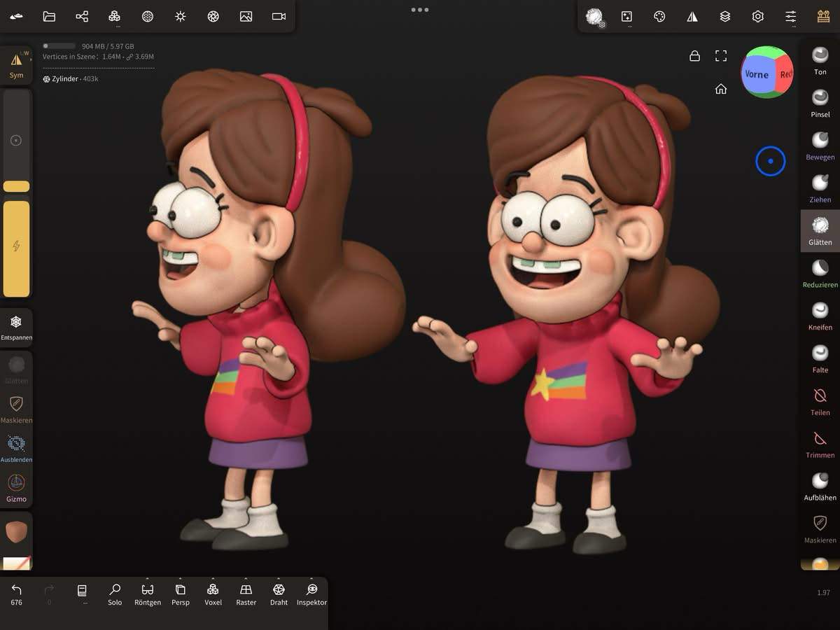Click the Entspannen button
The width and height of the screenshot is (840, 630).
coord(16,328)
